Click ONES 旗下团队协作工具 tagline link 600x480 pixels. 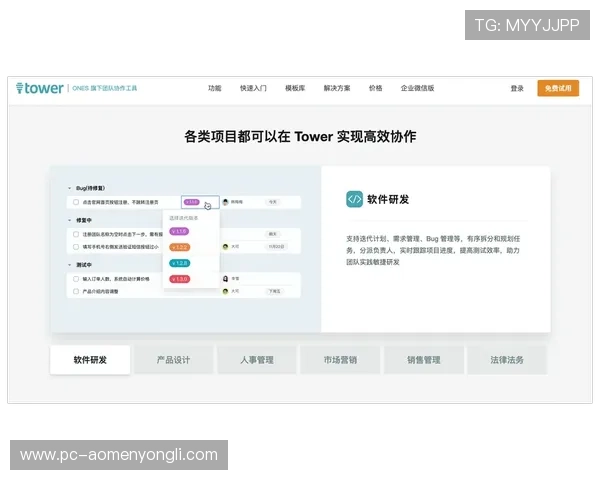104,88
